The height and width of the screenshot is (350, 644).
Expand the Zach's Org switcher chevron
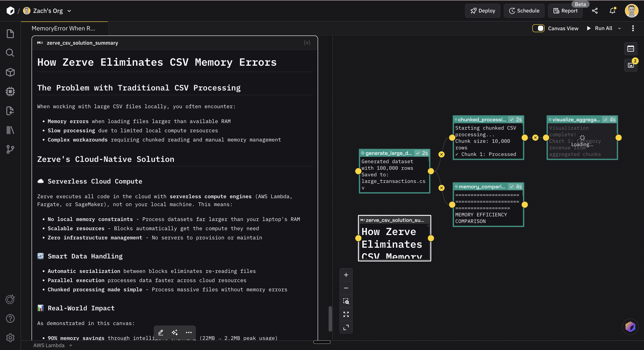point(69,11)
